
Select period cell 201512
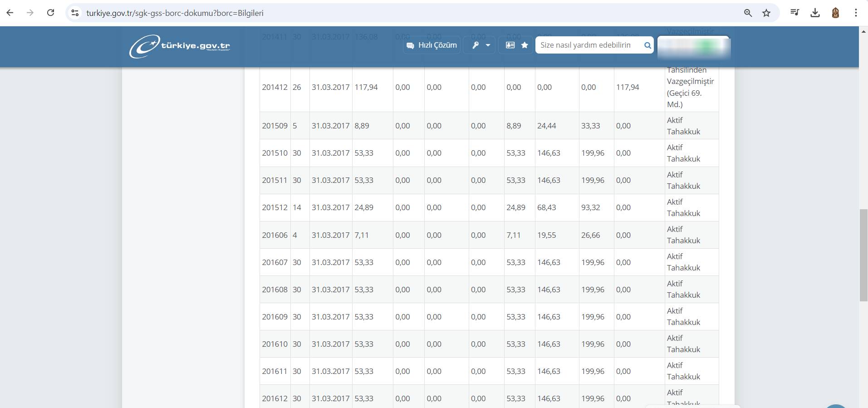[275, 207]
